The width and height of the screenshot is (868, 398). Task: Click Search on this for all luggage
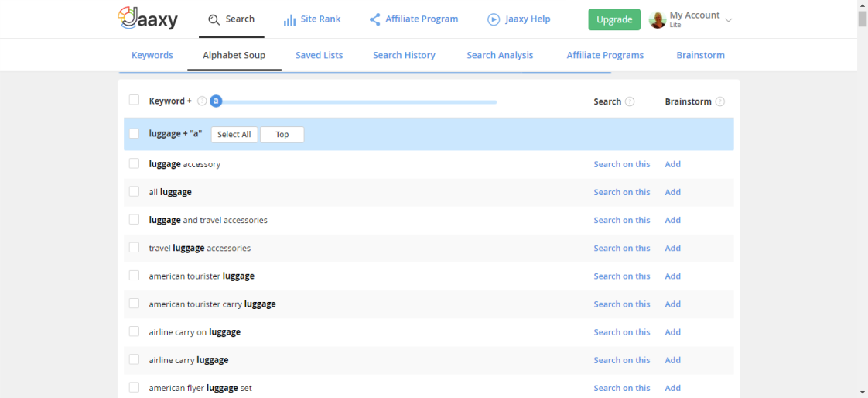(x=622, y=192)
